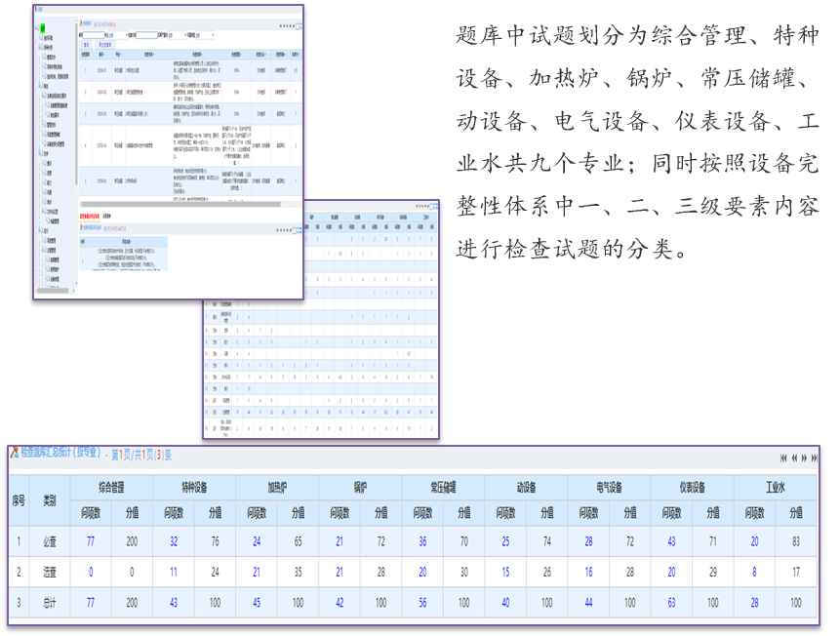Click 必查 score 76 under 特种设备
The image size is (840, 636).
click(x=215, y=541)
